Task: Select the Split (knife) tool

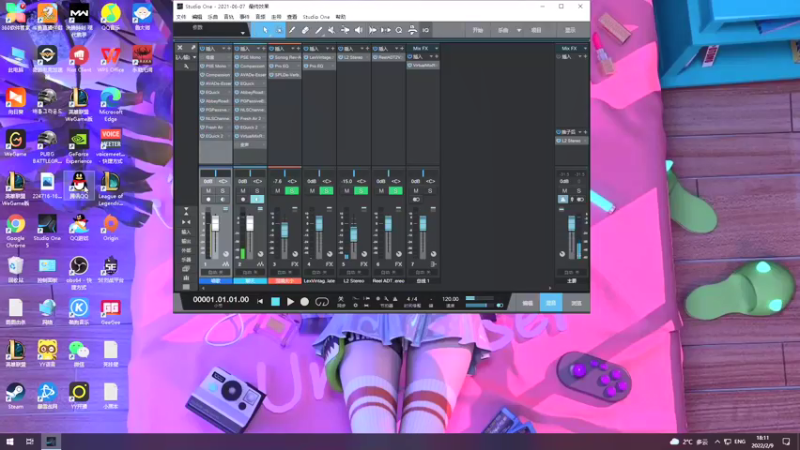Action: [292, 30]
